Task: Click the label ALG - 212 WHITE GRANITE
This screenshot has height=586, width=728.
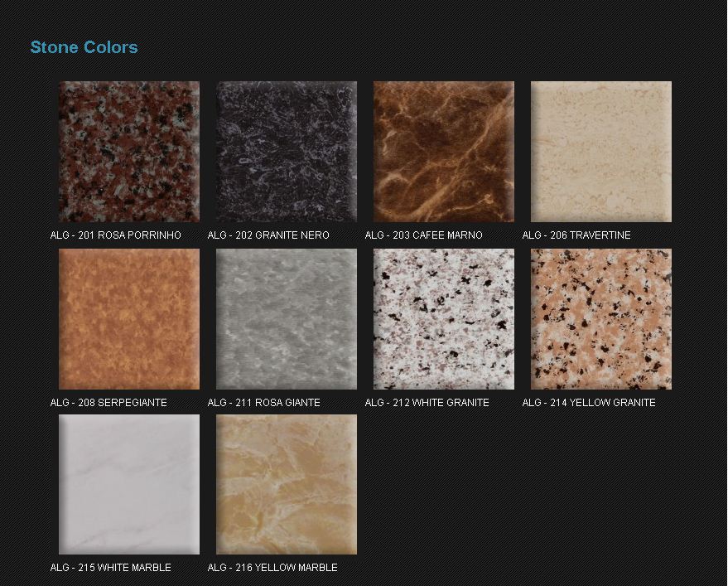Action: (427, 403)
